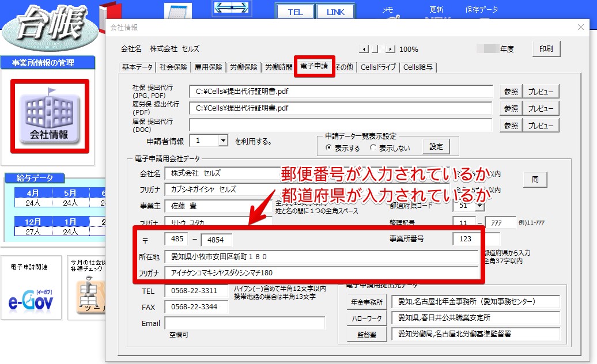Click 参照 for 雇保 提出代行 DOC
The height and width of the screenshot is (364, 597).
pyautogui.click(x=511, y=126)
